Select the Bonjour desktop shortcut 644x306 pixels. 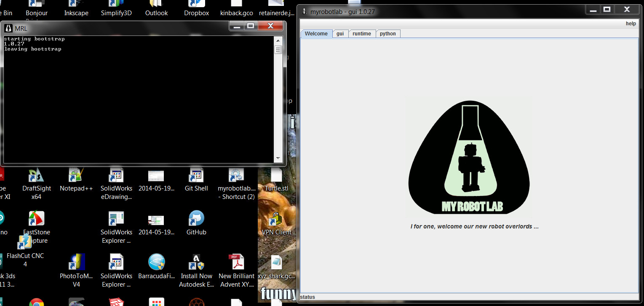[x=36, y=8]
